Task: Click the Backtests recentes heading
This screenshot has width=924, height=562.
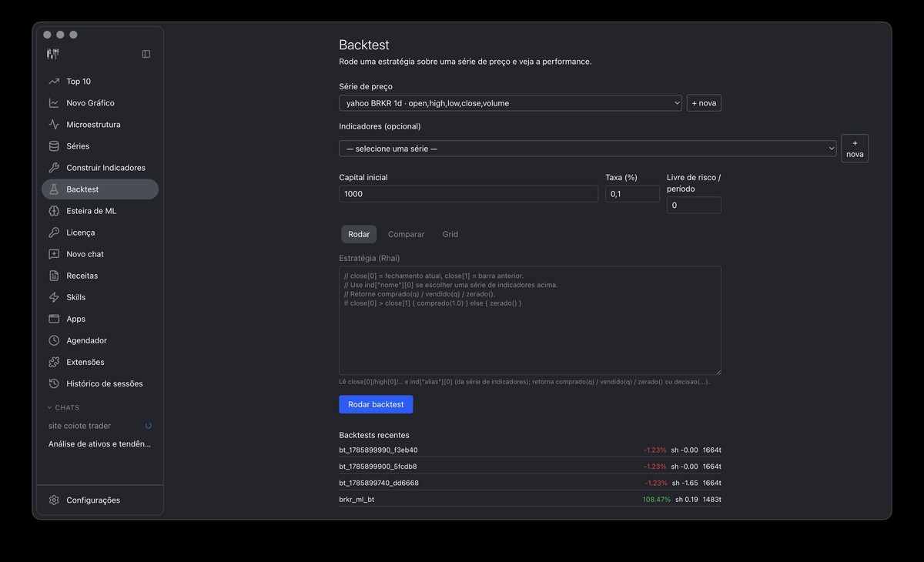Action: coord(374,435)
